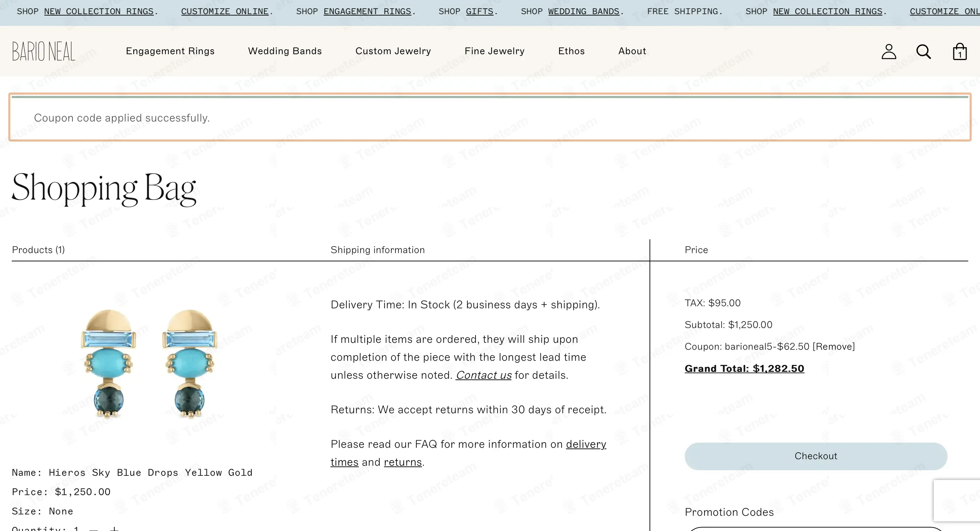Open the search magnifier icon
Screen dimensions: 980x531
pos(923,51)
